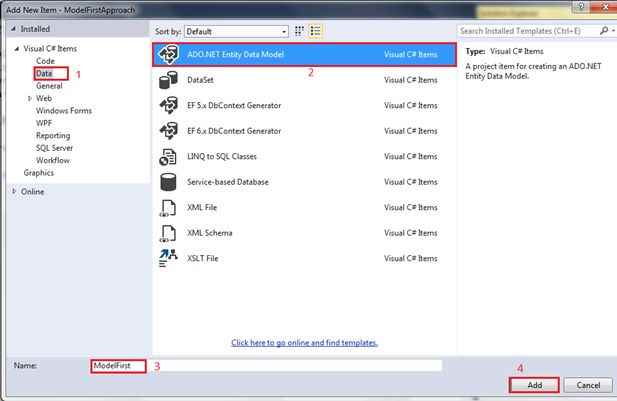The height and width of the screenshot is (401, 617).
Task: Open the Sort by Default dropdown
Action: (236, 31)
